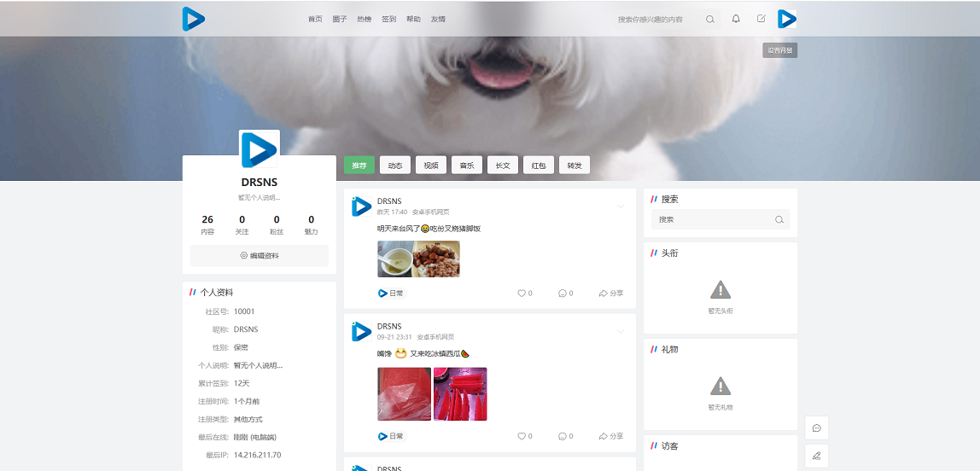Open the compose post icon in header
Screen dimensions: 980x471
[x=761, y=19]
